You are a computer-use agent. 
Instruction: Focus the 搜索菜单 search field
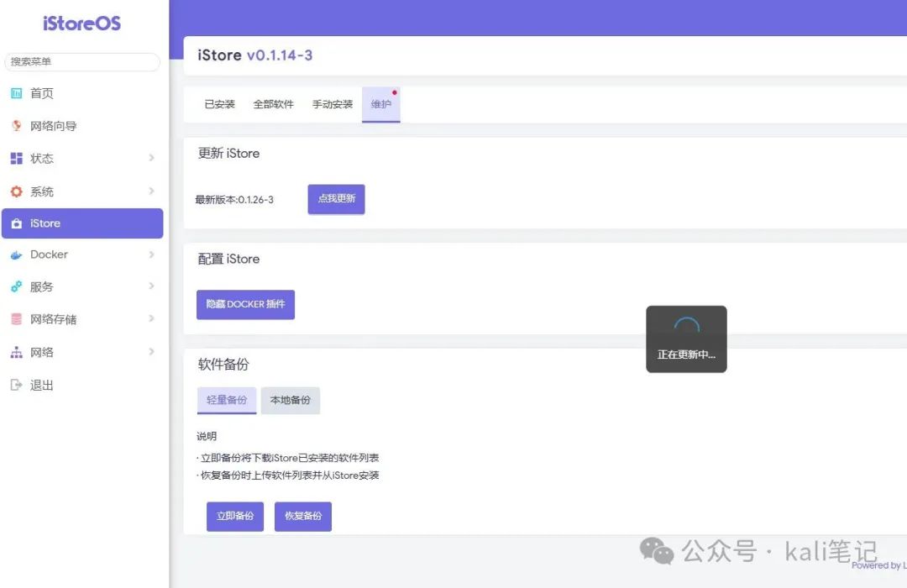click(x=82, y=61)
